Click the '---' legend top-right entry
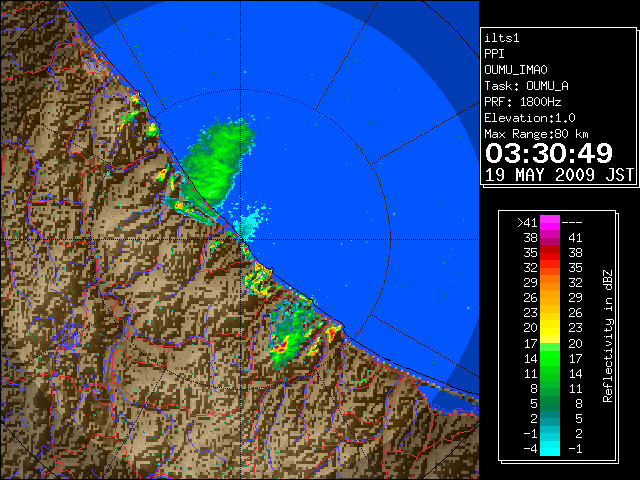Image resolution: width=640 pixels, height=480 pixels. click(x=572, y=223)
